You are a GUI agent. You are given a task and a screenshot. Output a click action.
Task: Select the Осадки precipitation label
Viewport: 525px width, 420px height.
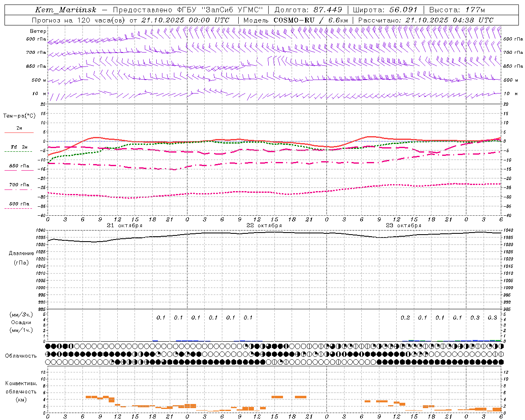21,322
